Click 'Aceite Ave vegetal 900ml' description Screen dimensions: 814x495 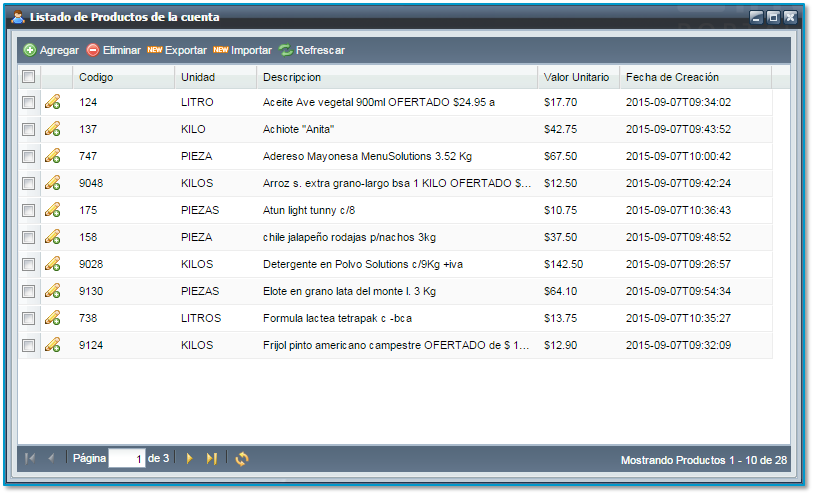pos(378,102)
